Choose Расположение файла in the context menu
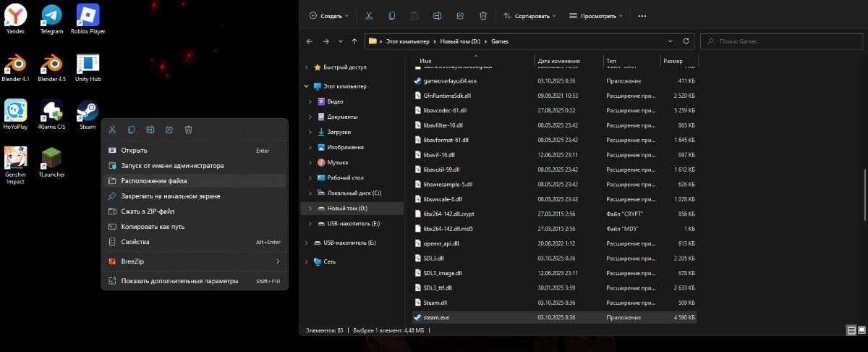The image size is (868, 352). 154,181
